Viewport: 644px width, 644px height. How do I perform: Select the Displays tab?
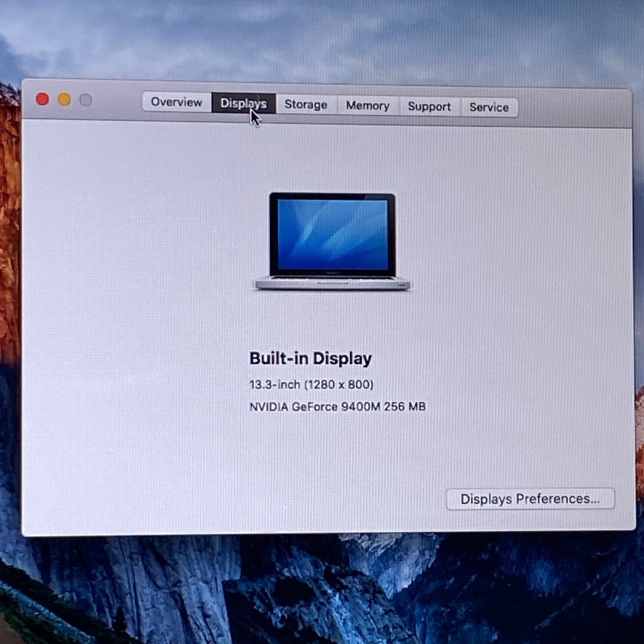(244, 103)
